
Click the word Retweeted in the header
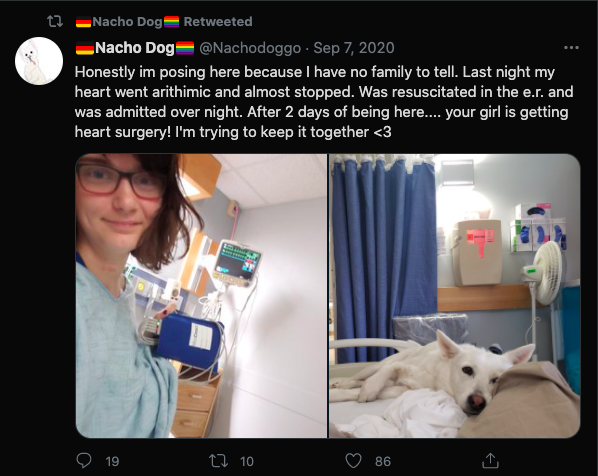[x=218, y=22]
